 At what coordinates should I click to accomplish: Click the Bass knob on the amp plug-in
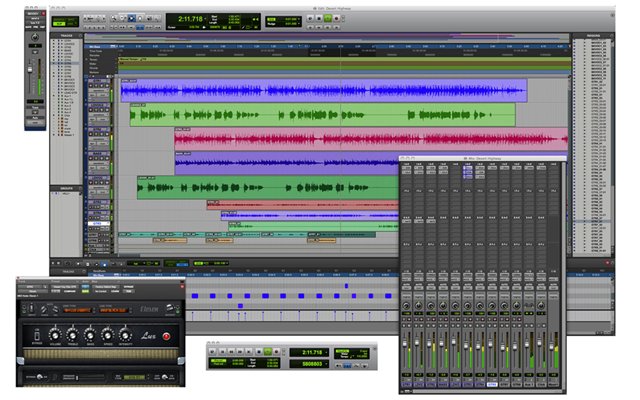tap(91, 336)
